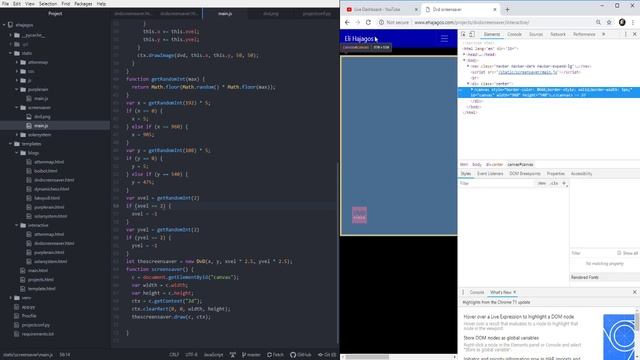
Task: Click the git branch master indicator
Action: coord(251,355)
